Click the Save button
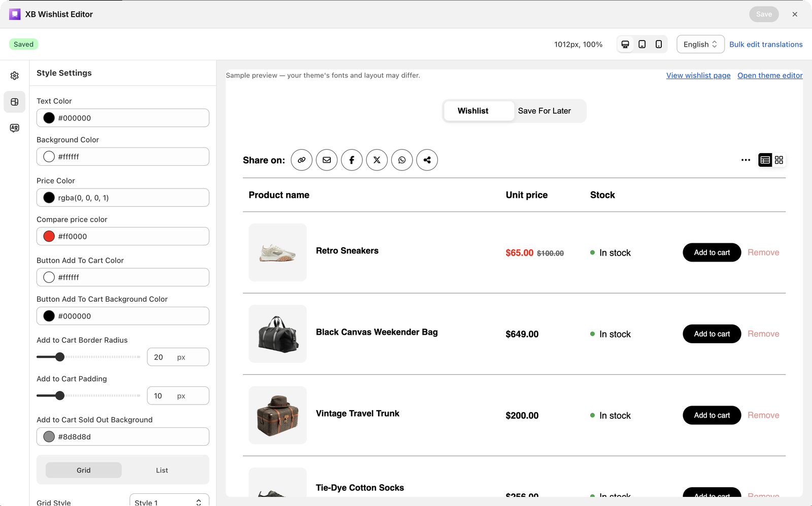The height and width of the screenshot is (506, 812). coord(764,14)
